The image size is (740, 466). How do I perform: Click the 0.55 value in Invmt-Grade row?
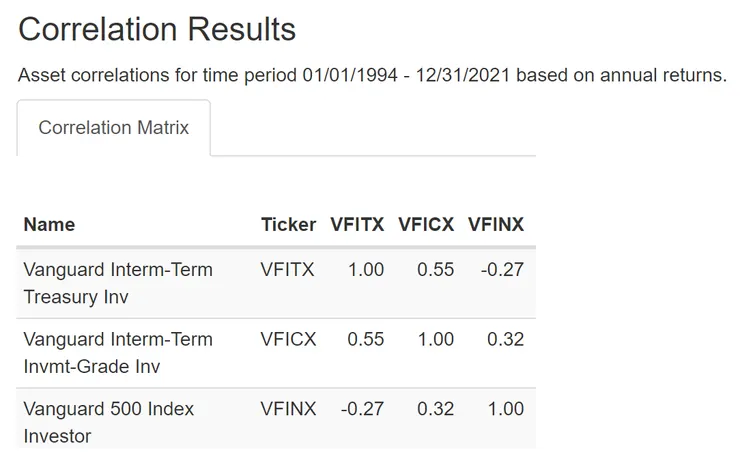click(366, 340)
